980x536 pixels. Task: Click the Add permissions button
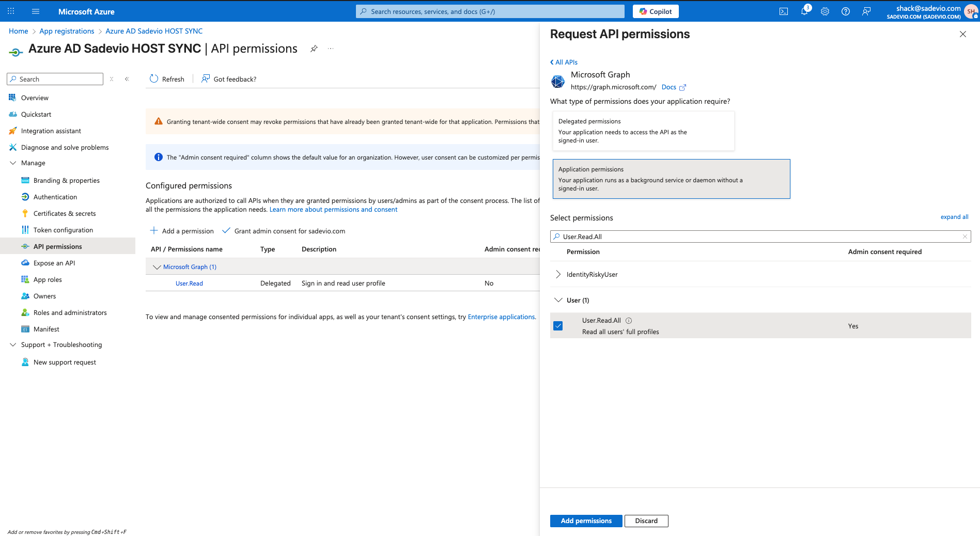[x=586, y=521]
